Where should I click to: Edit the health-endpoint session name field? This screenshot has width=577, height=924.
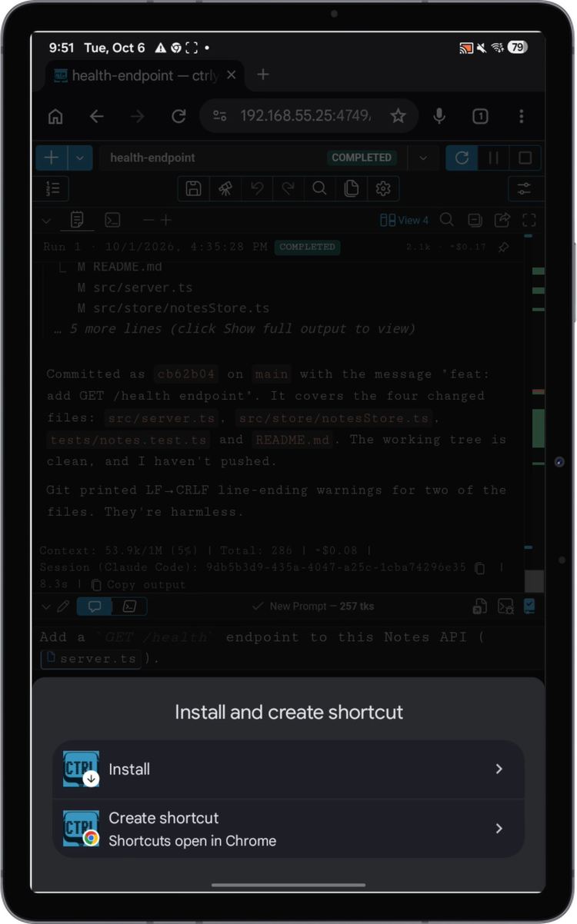(212, 158)
